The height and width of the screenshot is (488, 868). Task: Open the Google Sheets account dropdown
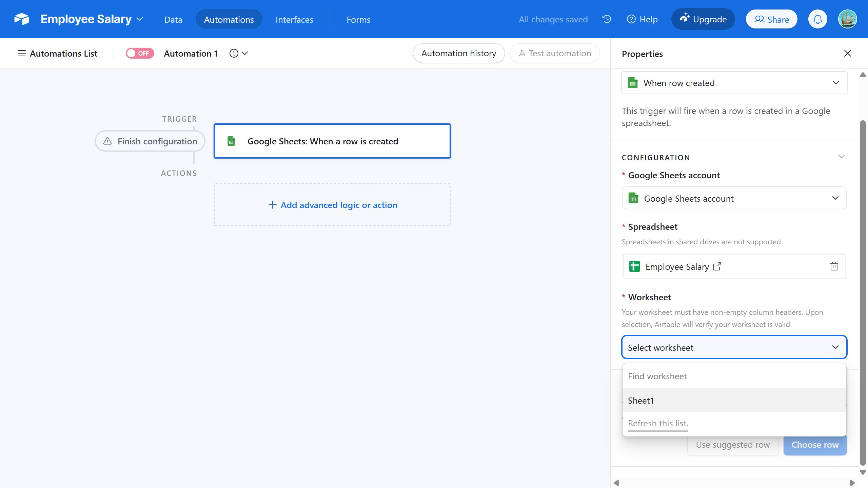(x=734, y=198)
